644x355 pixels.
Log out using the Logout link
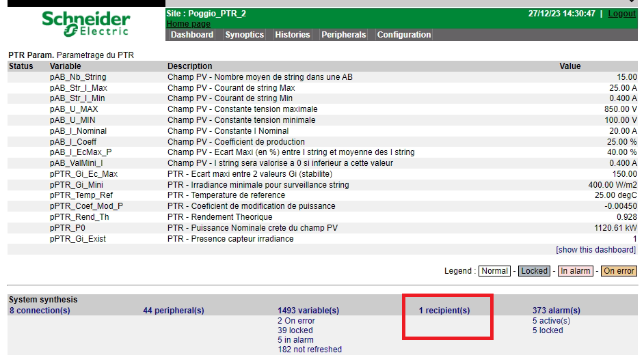621,14
